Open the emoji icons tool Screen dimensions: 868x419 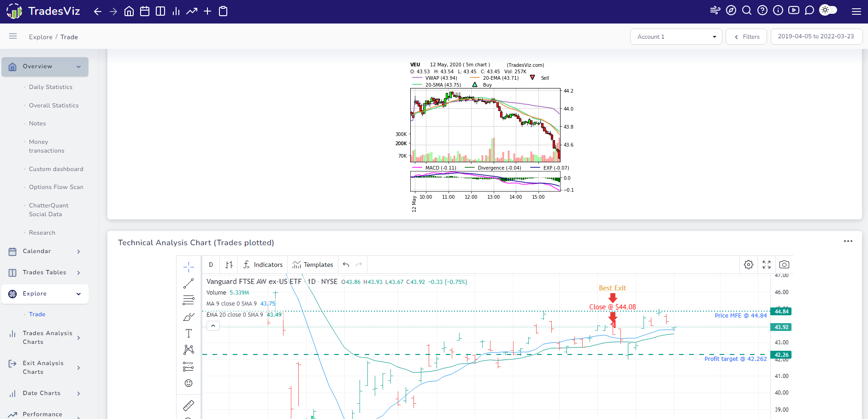pyautogui.click(x=189, y=383)
